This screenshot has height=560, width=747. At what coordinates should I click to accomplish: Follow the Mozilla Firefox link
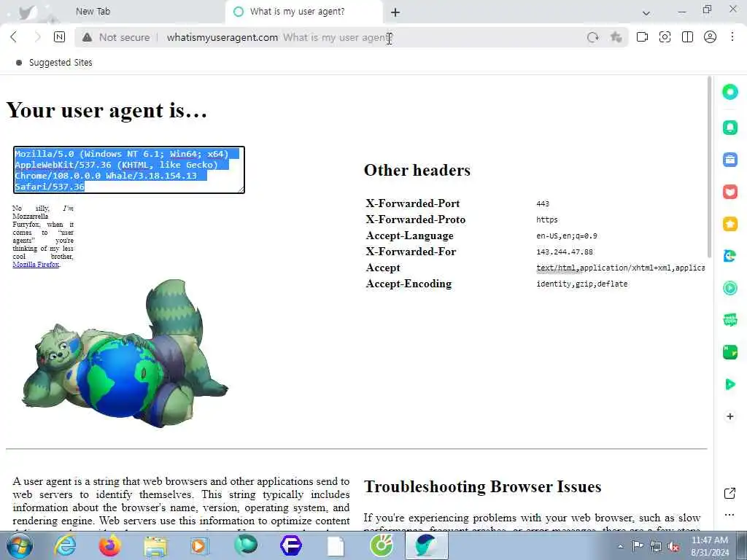point(36,264)
